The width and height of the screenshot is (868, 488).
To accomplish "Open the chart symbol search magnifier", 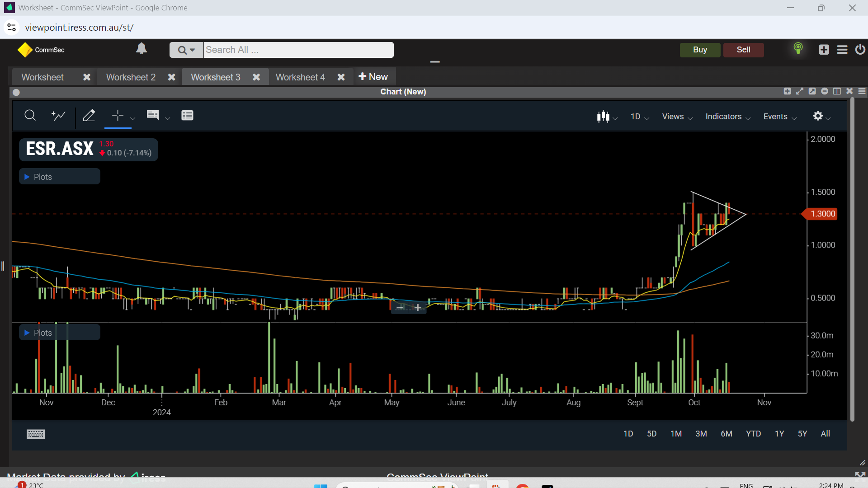I will click(30, 116).
